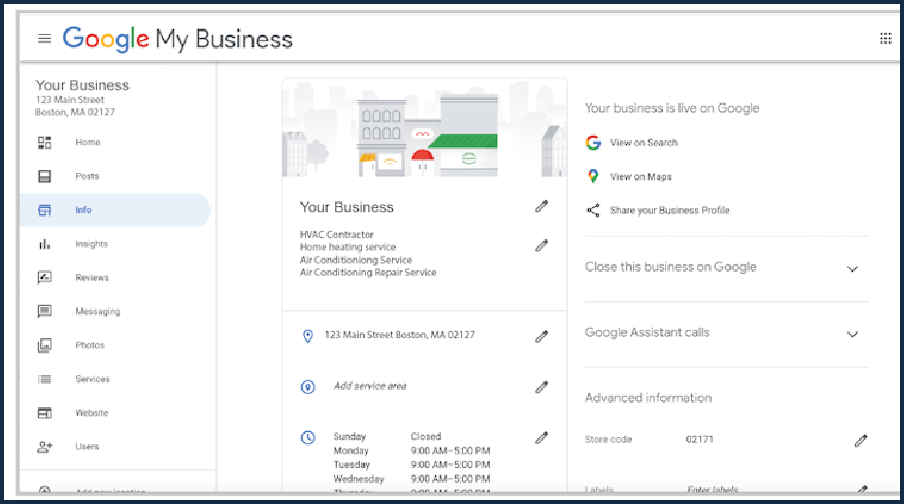Open Users in the sidebar
904x504 pixels.
click(x=87, y=446)
